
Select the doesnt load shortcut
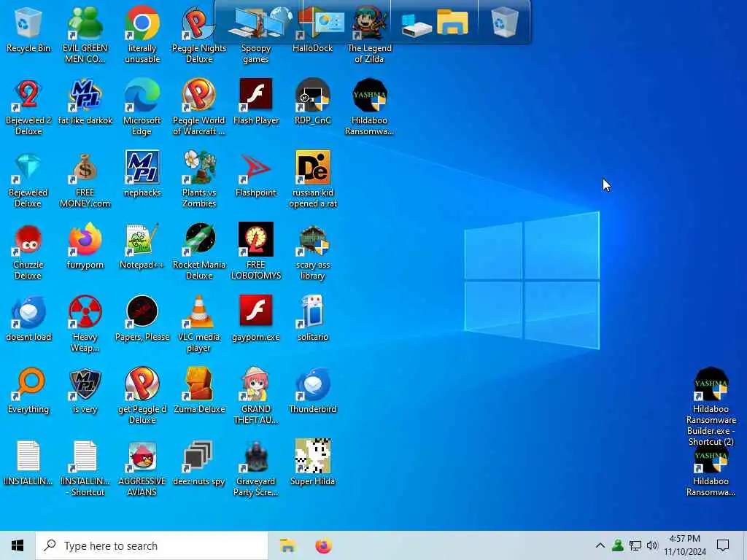[28, 318]
